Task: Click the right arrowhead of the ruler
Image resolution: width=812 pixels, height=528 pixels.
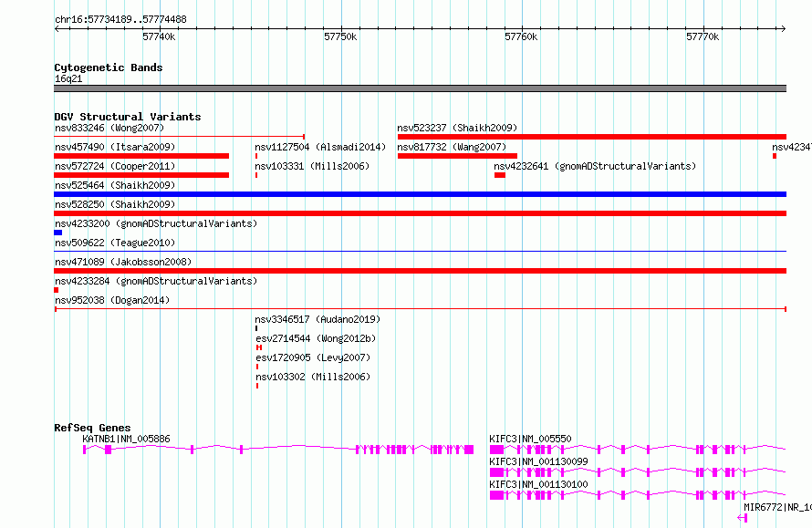Action: (x=784, y=29)
